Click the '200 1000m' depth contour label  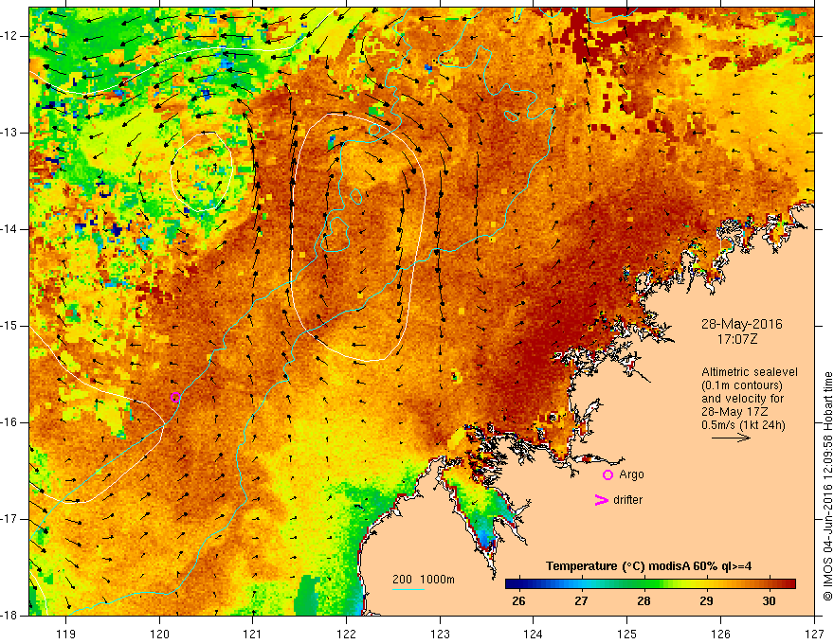(424, 580)
